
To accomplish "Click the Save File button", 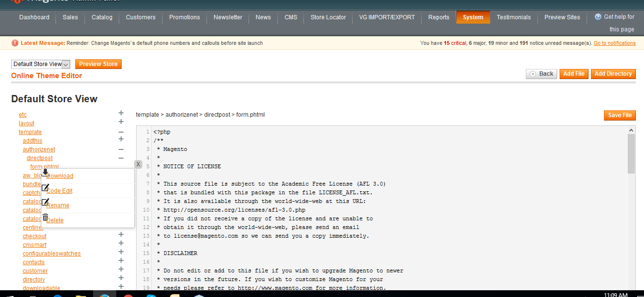I will [619, 115].
